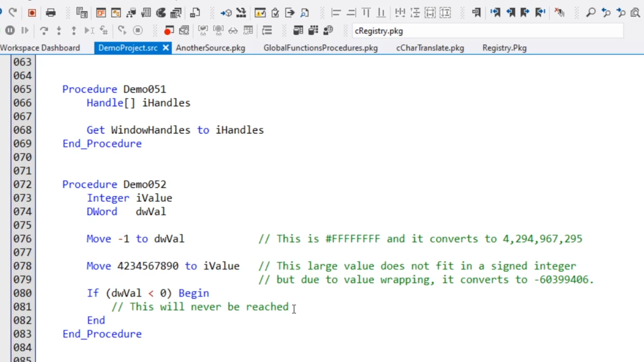Click the Step Over debug arrow
The height and width of the screenshot is (362, 644).
tap(44, 31)
